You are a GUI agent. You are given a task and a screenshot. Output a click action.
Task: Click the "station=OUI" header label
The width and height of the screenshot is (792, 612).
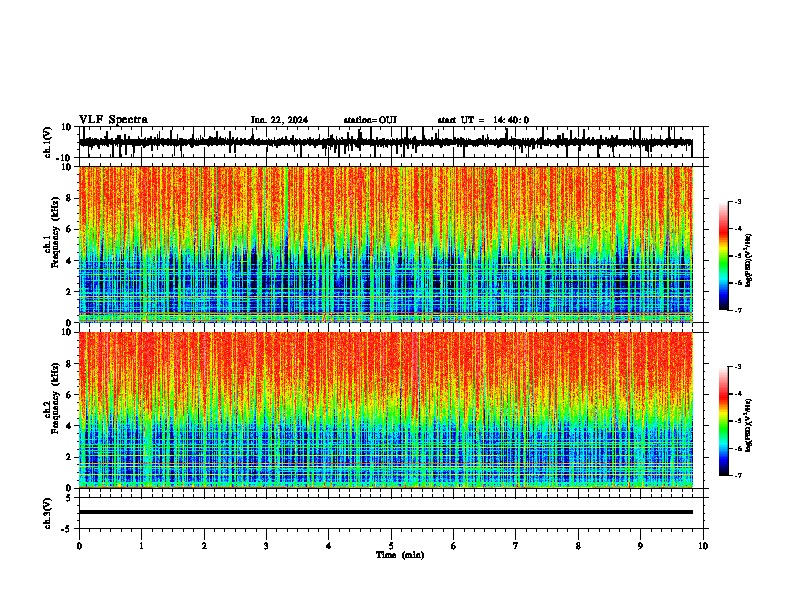(370, 120)
